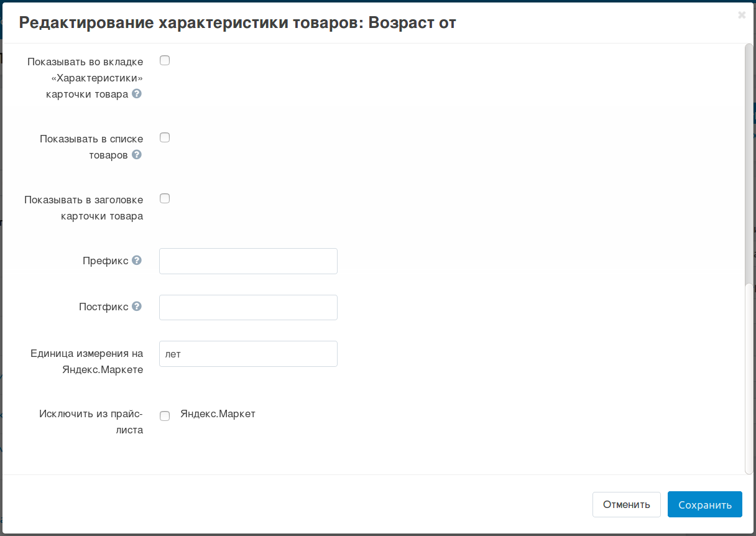Close the dialog with the X icon
756x536 pixels.
[x=741, y=16]
